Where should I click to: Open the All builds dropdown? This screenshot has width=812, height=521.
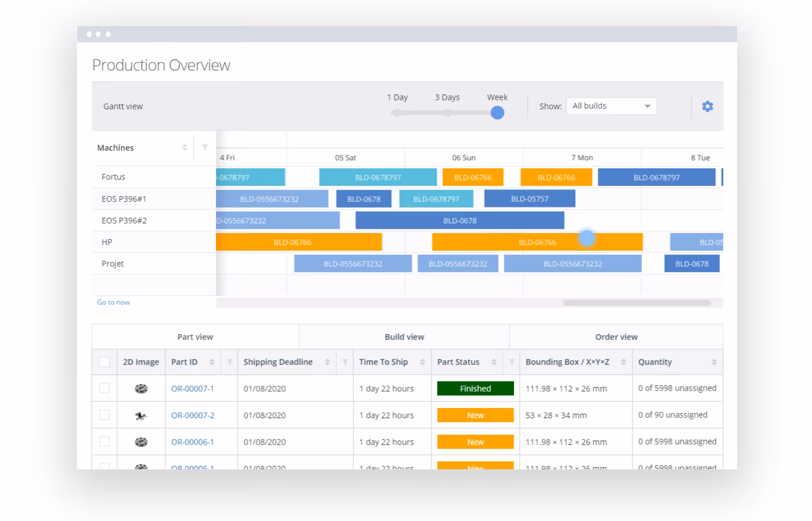pos(611,106)
